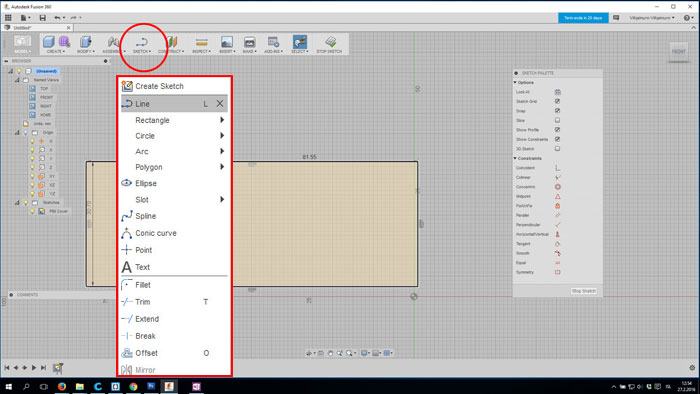The width and height of the screenshot is (700, 394).
Task: Apply the Fix/UnFix constraint
Action: tap(557, 206)
